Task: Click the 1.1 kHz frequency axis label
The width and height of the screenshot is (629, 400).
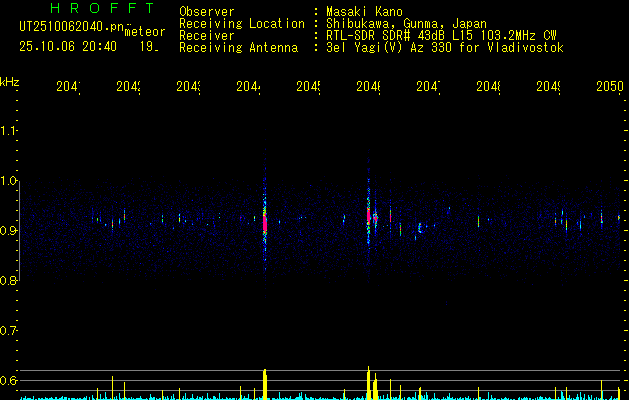Action: [8, 130]
